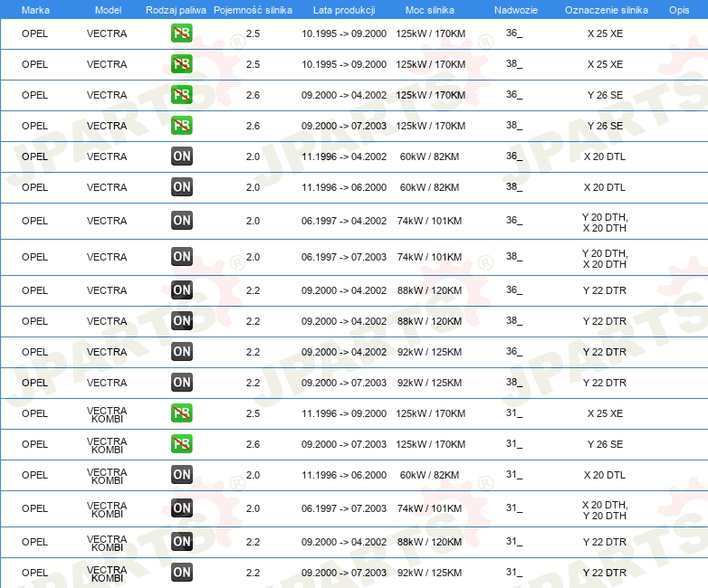Click the Nadwozie column header
Screen dimensions: 708x588
point(516,10)
